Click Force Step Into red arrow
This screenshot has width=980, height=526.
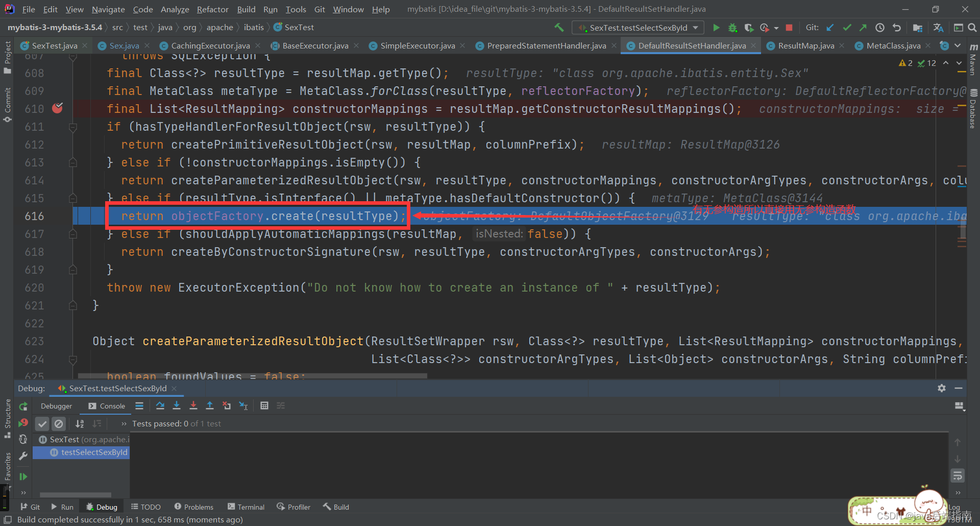[193, 405]
